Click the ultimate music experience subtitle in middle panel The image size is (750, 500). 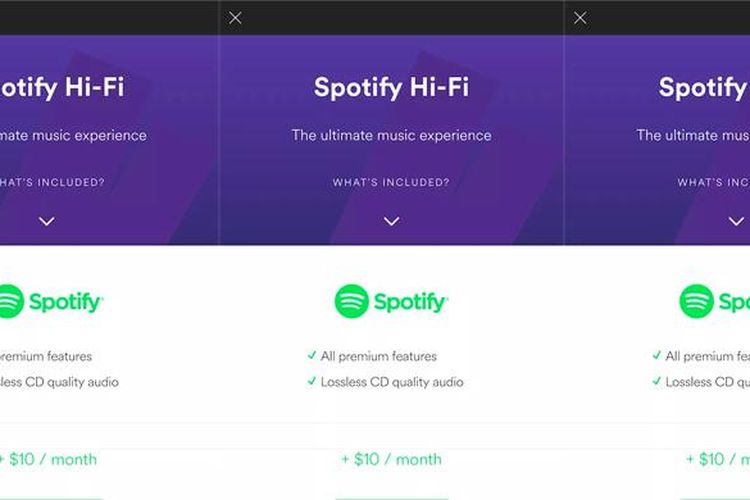pos(391,135)
